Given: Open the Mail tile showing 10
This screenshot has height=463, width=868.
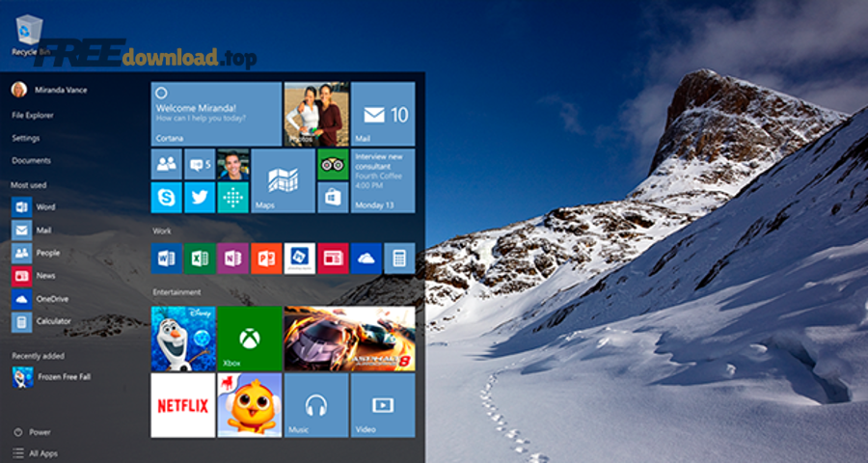Looking at the screenshot, I should point(383,114).
